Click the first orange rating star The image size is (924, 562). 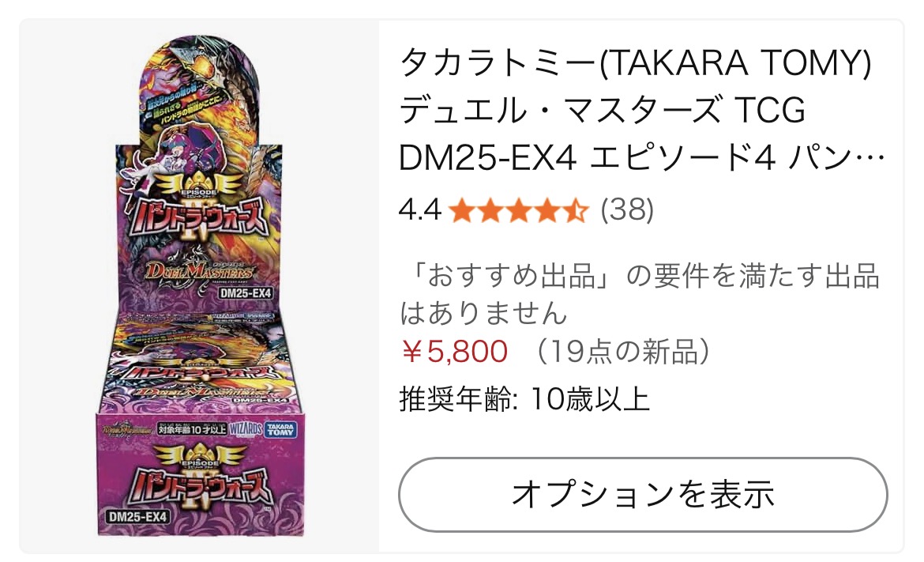(461, 210)
